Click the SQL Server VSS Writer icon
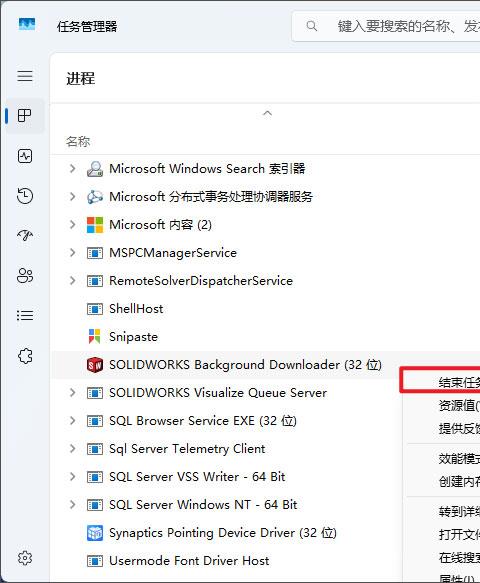 95,477
